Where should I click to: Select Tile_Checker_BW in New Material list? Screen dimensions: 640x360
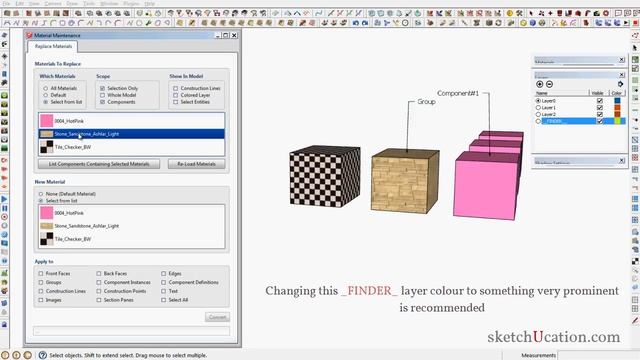[131, 239]
